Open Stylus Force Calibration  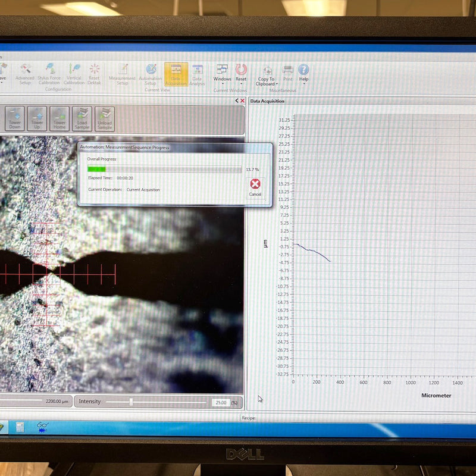click(x=49, y=74)
